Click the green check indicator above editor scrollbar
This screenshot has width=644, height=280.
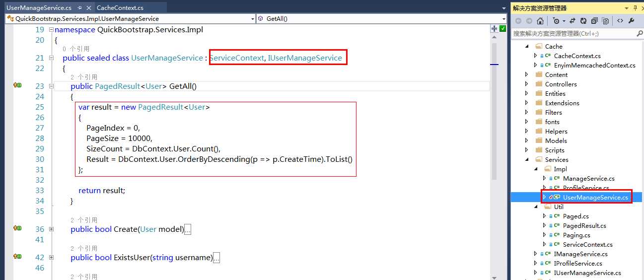click(x=502, y=29)
